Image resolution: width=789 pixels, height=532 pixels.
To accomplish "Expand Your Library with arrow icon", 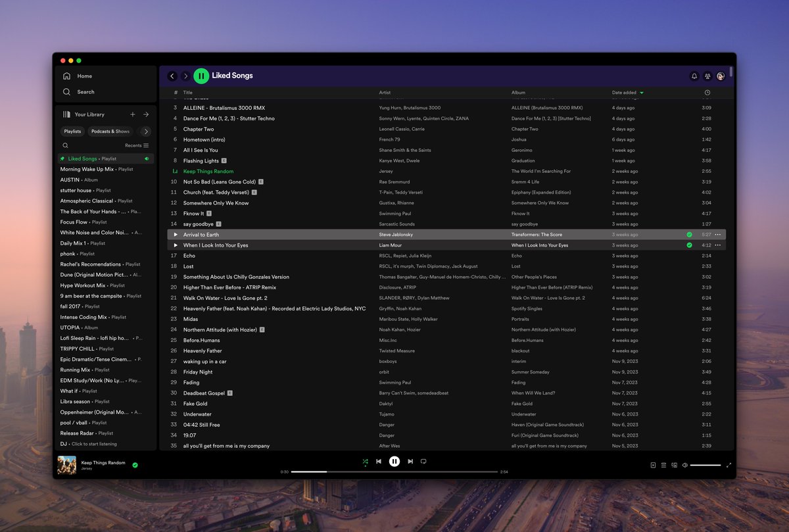I will 146,114.
